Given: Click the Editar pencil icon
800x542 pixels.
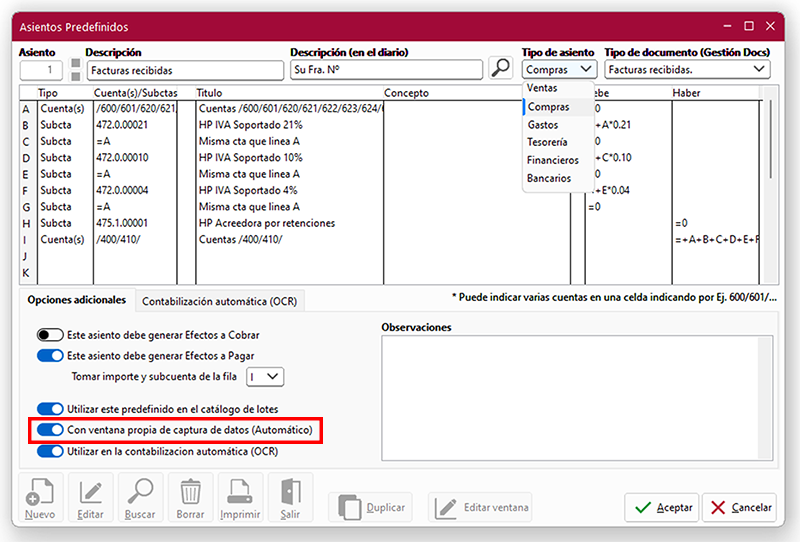Looking at the screenshot, I should coord(91,497).
